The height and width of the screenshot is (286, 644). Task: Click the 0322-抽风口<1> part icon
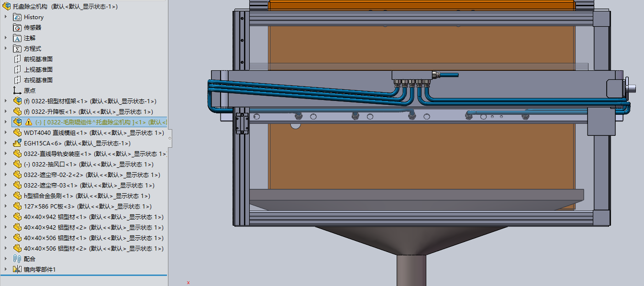(17, 165)
